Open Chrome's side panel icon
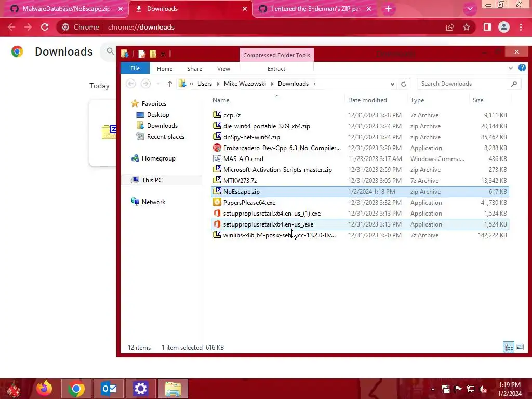 (487, 27)
